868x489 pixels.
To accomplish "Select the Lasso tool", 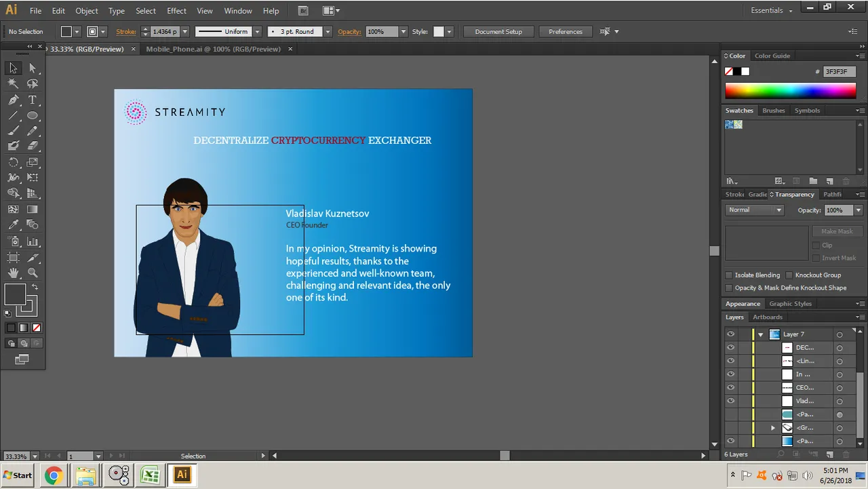I will [x=32, y=83].
